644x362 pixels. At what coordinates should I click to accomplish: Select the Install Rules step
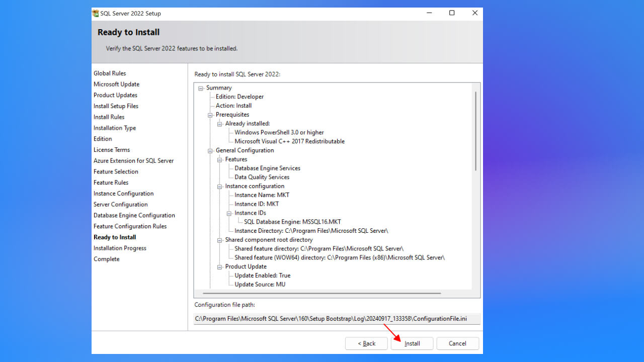pyautogui.click(x=109, y=117)
